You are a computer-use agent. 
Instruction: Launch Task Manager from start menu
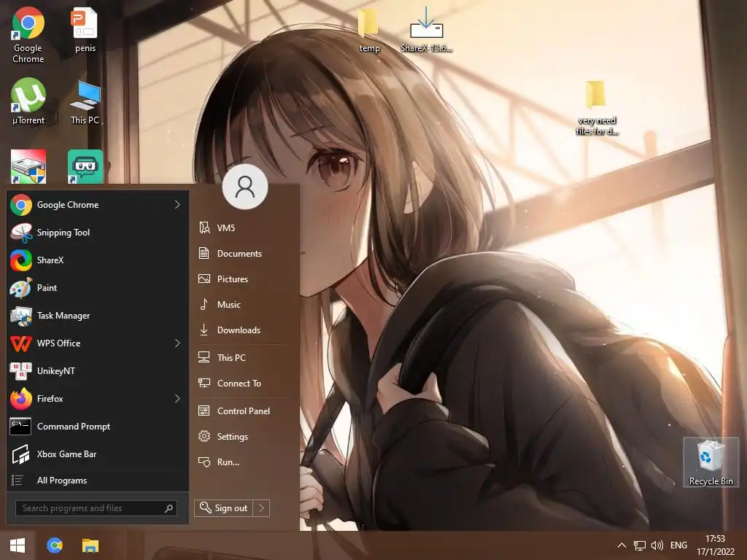point(98,315)
